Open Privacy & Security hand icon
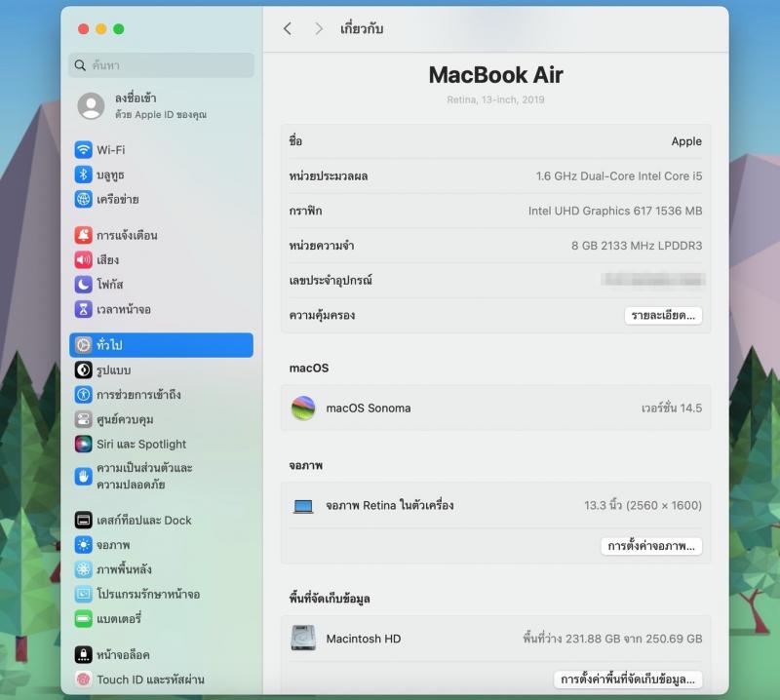The height and width of the screenshot is (700, 780). (x=84, y=476)
